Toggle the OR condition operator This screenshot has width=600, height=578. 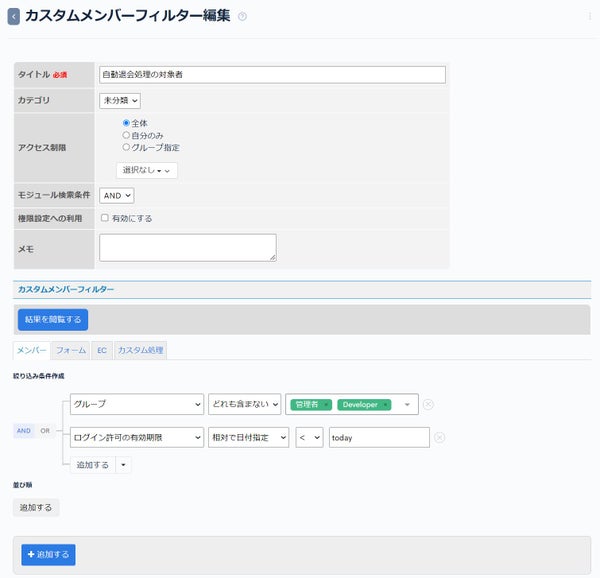point(45,431)
